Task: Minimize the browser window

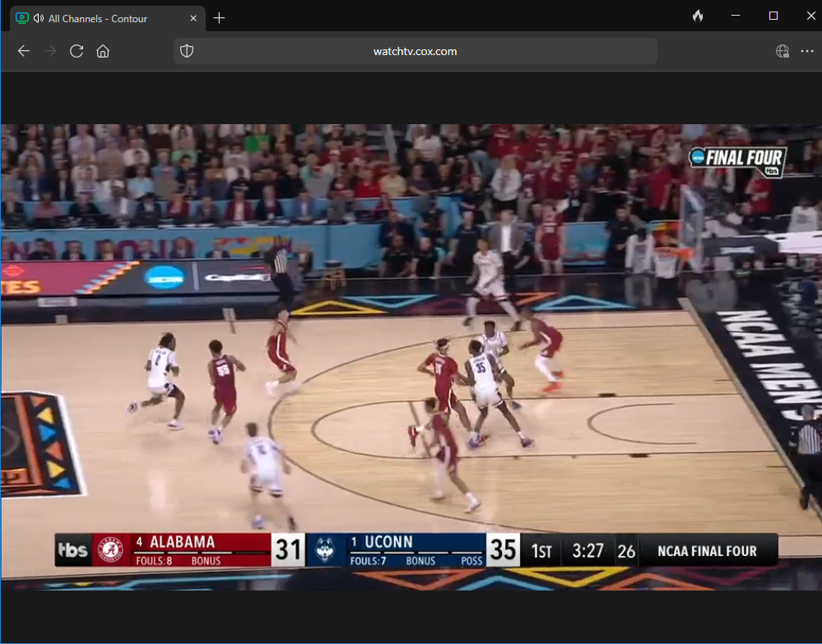Action: click(x=736, y=16)
